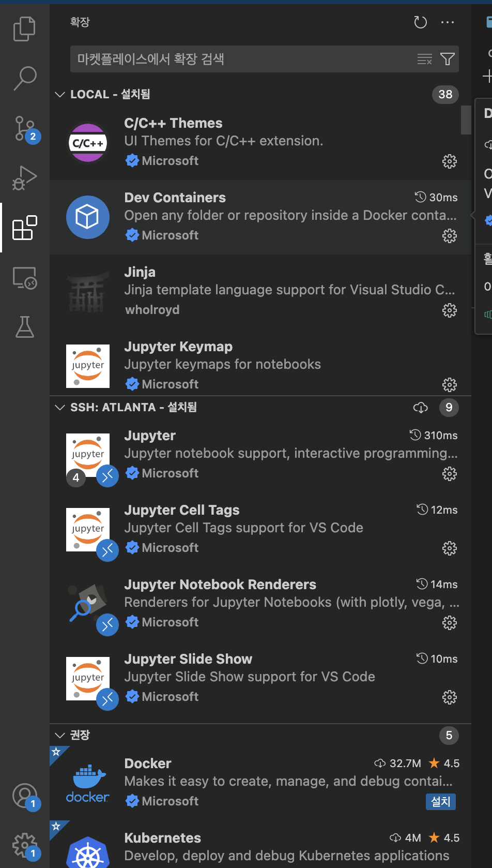Click the Docker whale logo
The width and height of the screenshot is (492, 868).
88,783
